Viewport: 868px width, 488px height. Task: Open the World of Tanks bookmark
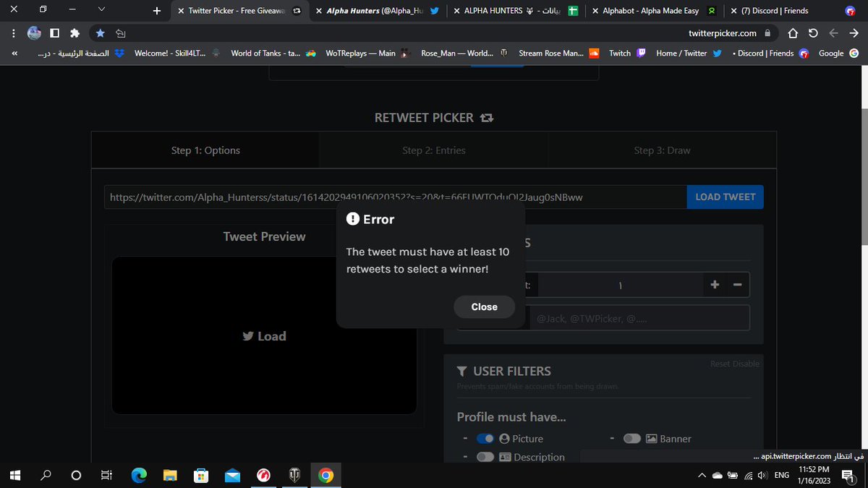tap(273, 53)
